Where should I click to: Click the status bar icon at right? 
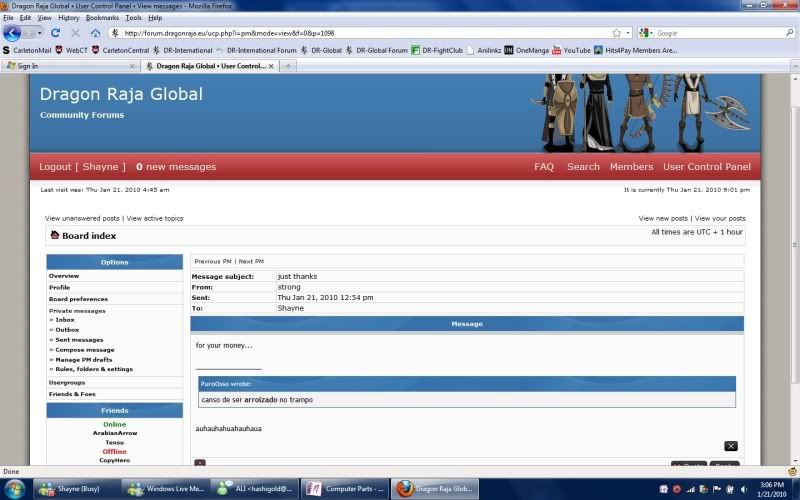(x=792, y=471)
